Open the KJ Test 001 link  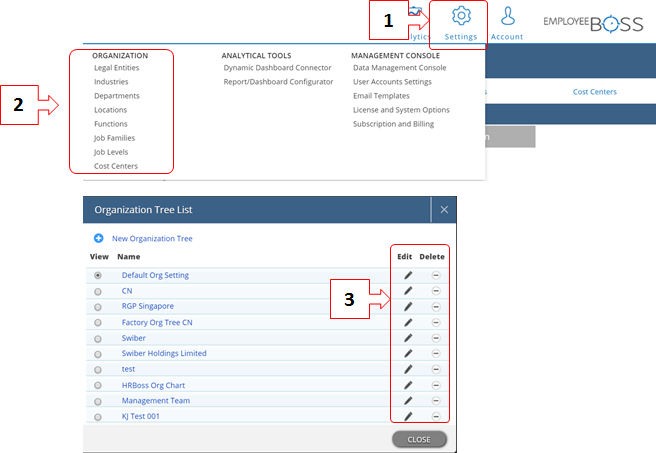tap(141, 416)
